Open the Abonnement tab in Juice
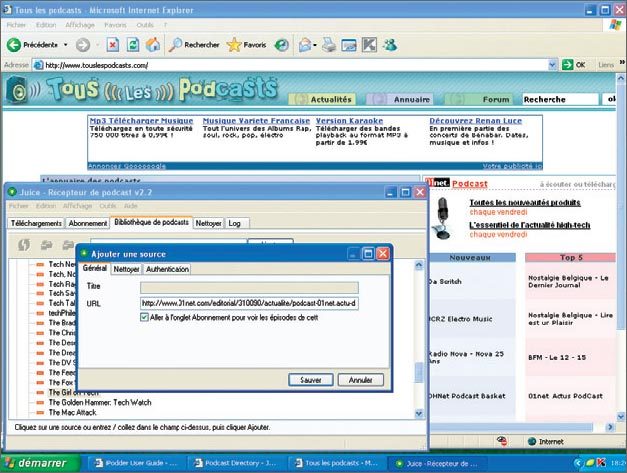Image resolution: width=627 pixels, height=473 pixels. [x=88, y=223]
